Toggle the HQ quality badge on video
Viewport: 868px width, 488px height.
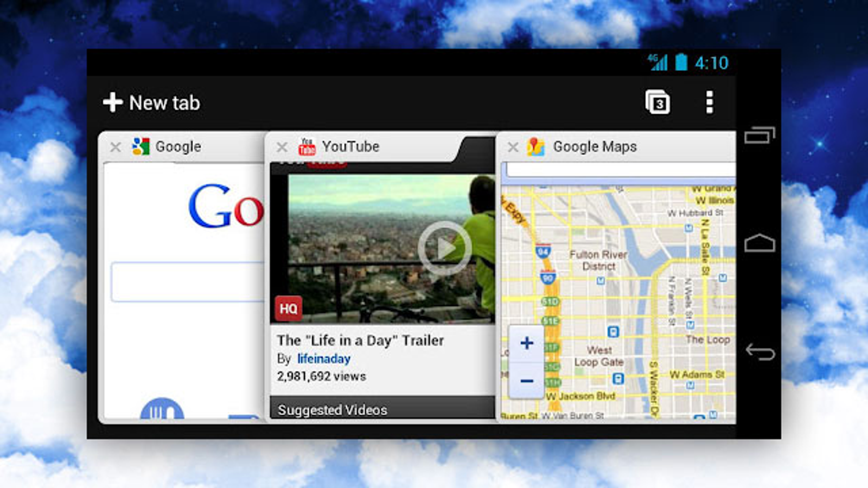coord(288,309)
